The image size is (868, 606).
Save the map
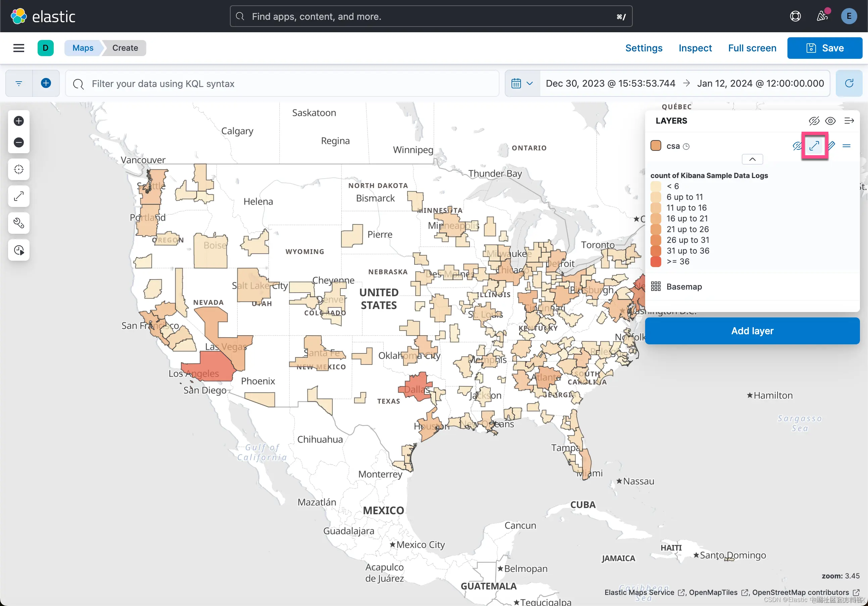pos(824,48)
